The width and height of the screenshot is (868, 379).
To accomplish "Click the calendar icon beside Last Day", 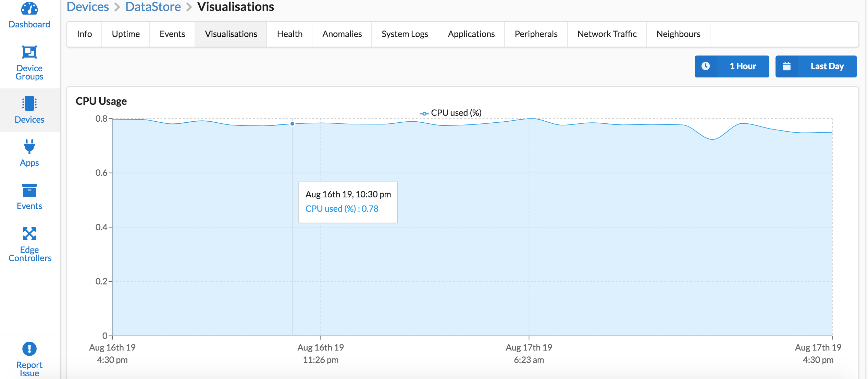I will (x=787, y=66).
